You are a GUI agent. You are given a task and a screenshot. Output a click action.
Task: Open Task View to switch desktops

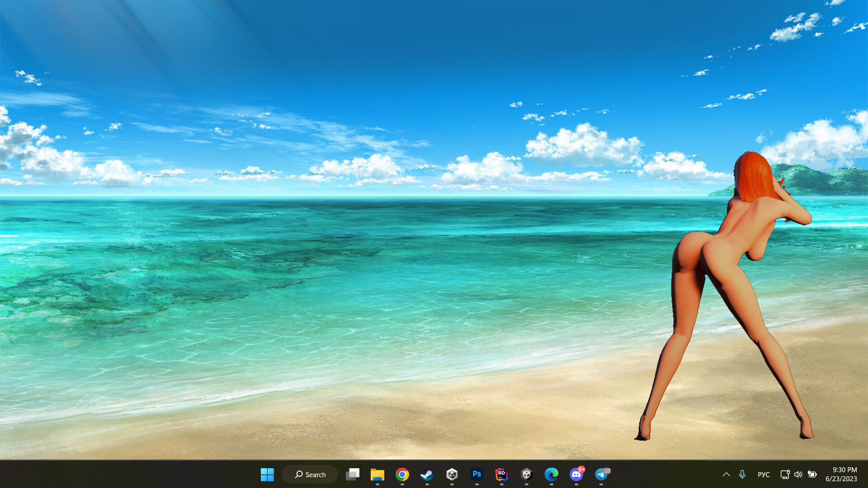click(x=353, y=474)
